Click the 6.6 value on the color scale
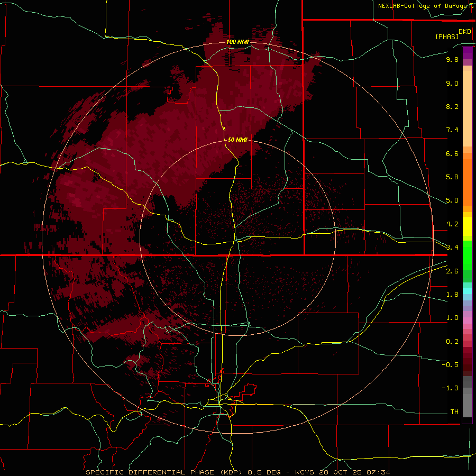The height and width of the screenshot is (476, 476). pyautogui.click(x=452, y=153)
